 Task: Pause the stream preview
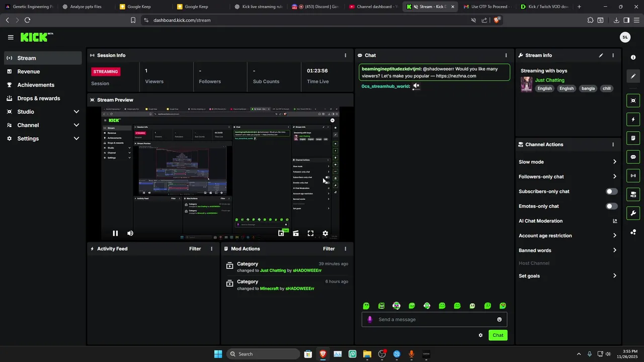(115, 233)
